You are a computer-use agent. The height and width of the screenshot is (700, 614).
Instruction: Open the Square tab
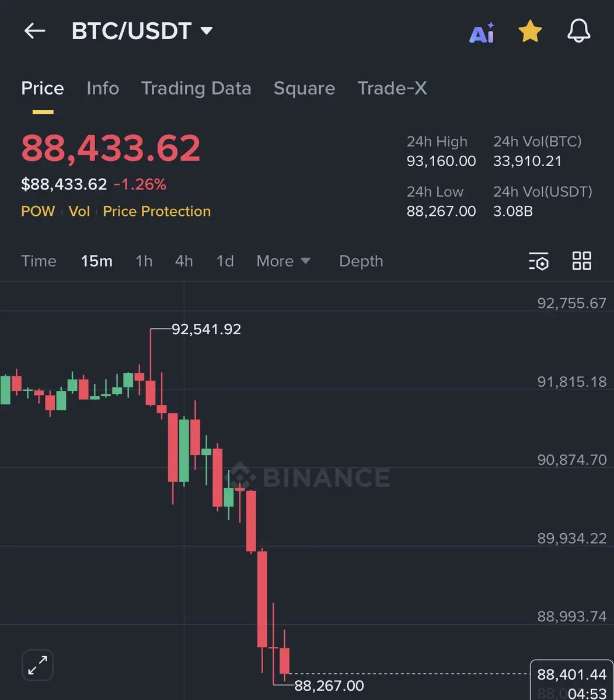pos(304,88)
